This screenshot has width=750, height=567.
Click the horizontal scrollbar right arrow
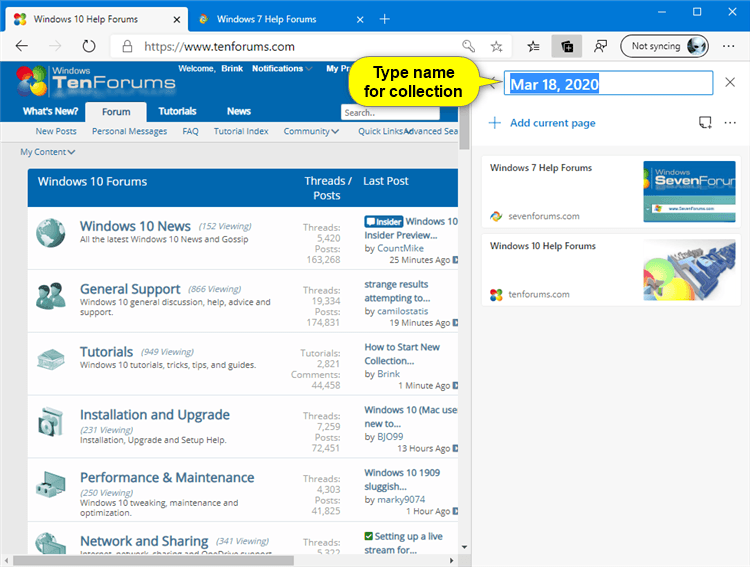pos(451,560)
